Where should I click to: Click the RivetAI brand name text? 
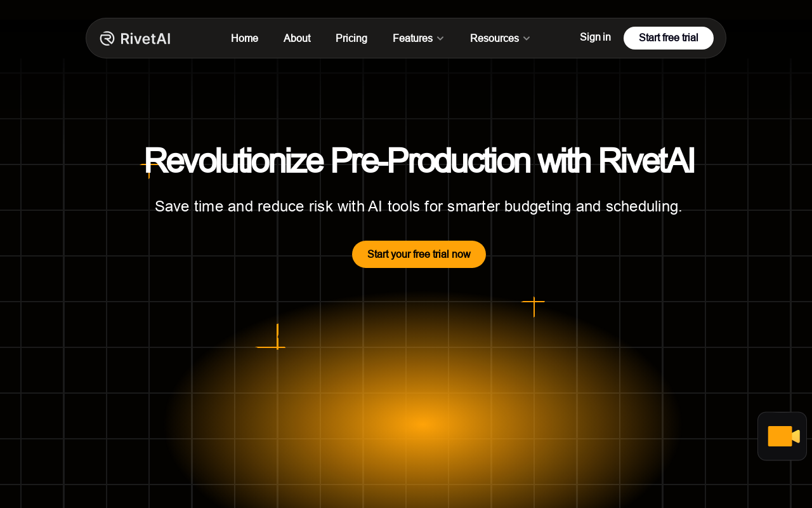tap(145, 38)
